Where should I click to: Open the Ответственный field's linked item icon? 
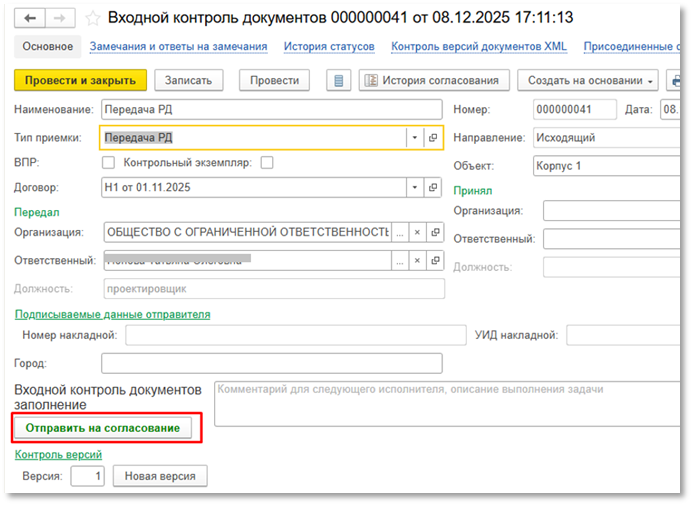click(x=433, y=260)
